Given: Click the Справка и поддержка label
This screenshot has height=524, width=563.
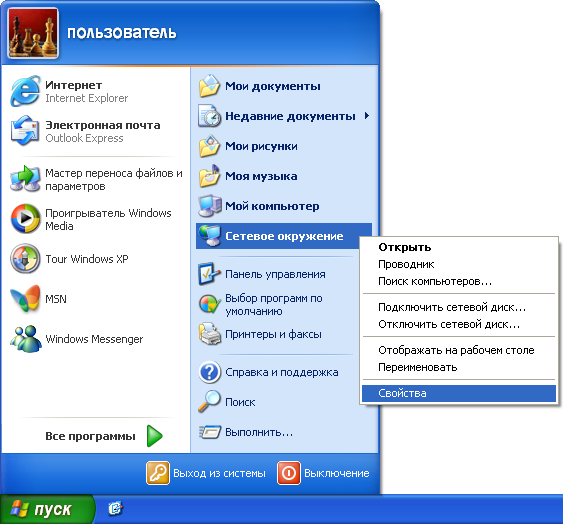Looking at the screenshot, I should pos(282,372).
